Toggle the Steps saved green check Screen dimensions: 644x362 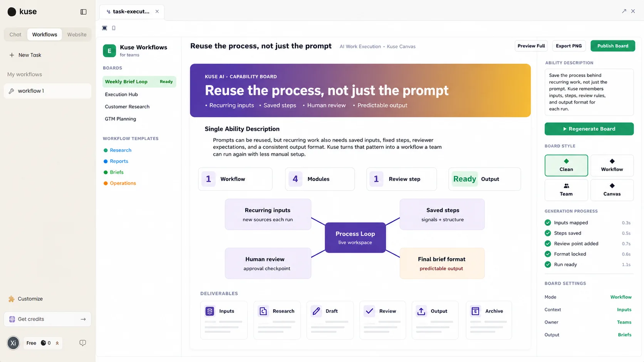[548, 233]
